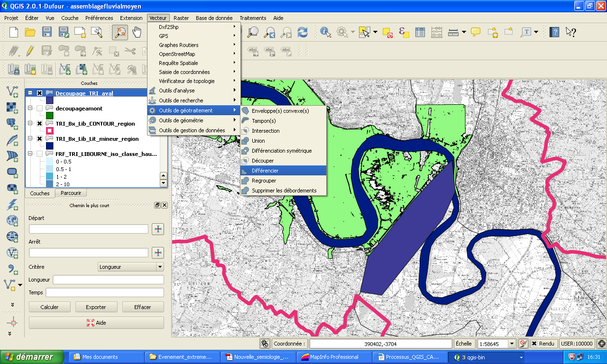
Task: Save the project with the floppy disk icon
Action: [47, 32]
